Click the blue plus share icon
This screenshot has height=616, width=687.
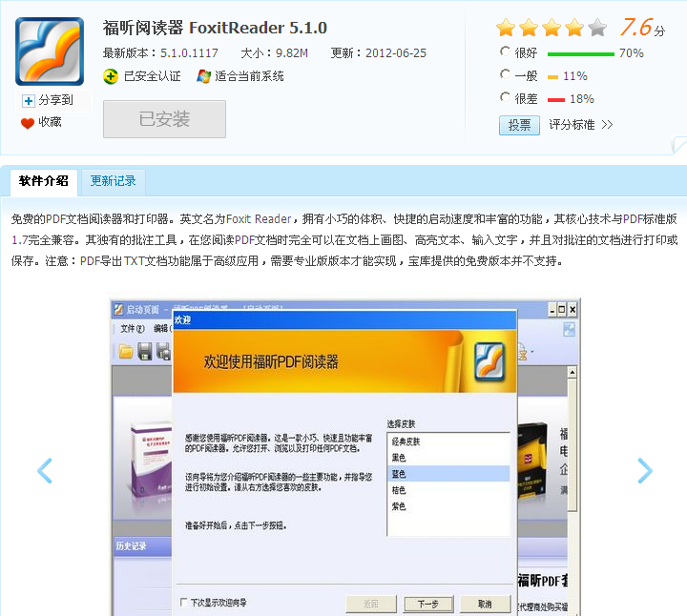(x=29, y=100)
